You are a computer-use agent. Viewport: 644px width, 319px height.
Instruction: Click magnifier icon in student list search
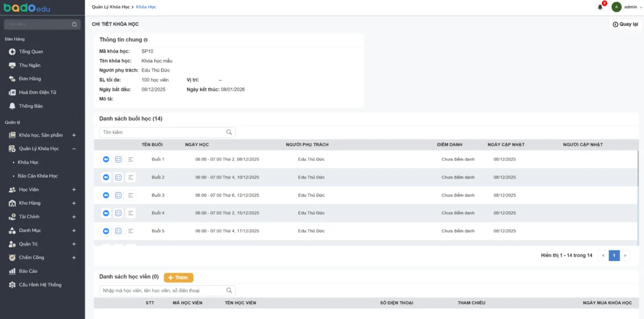click(229, 290)
